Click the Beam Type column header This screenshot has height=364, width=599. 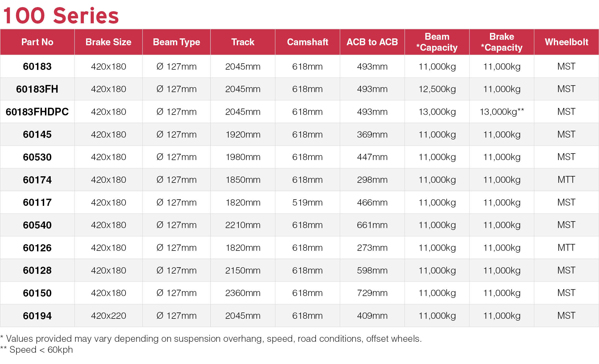pos(176,42)
